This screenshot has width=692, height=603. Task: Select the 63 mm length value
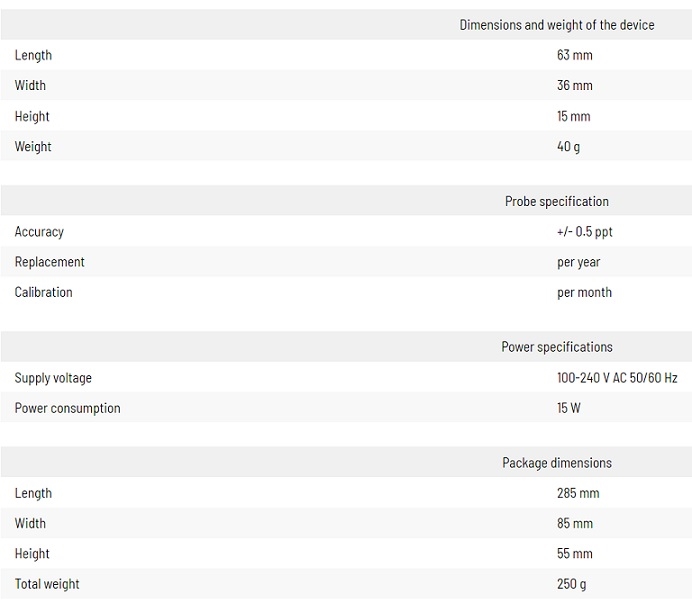click(574, 55)
